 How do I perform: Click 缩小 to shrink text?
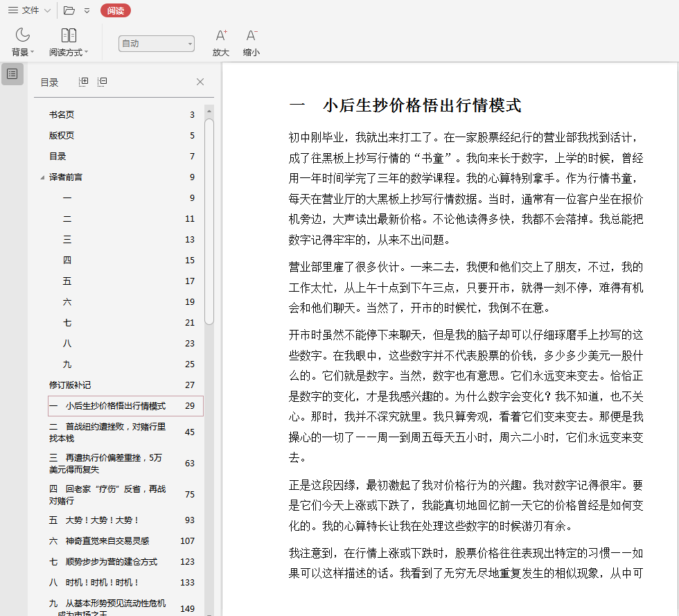pos(251,42)
